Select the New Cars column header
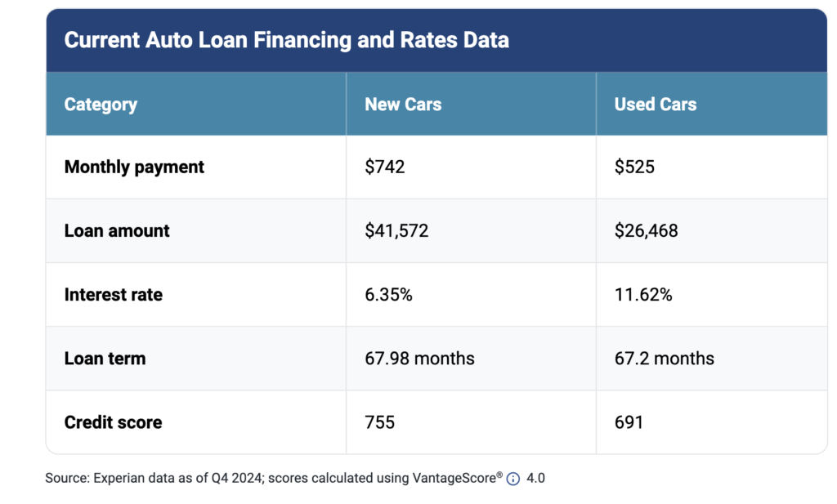Viewport: 837px width, 504px height. pos(403,105)
